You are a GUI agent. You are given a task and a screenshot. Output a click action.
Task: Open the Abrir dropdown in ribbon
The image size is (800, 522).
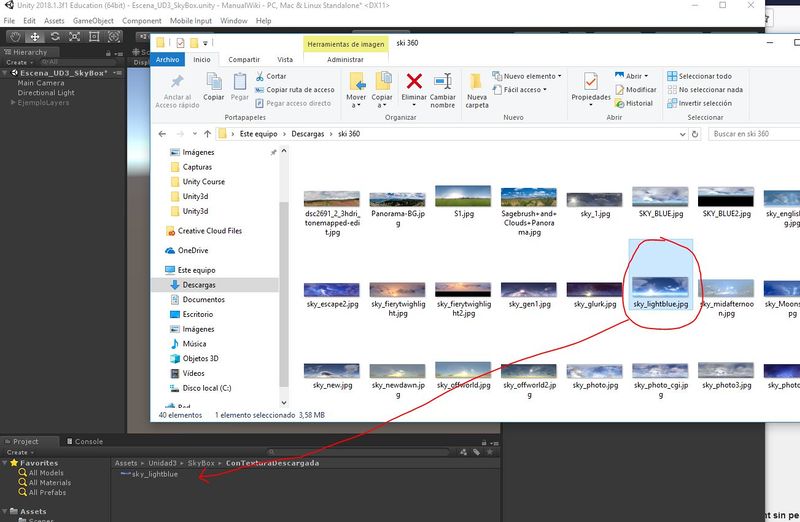[631, 76]
